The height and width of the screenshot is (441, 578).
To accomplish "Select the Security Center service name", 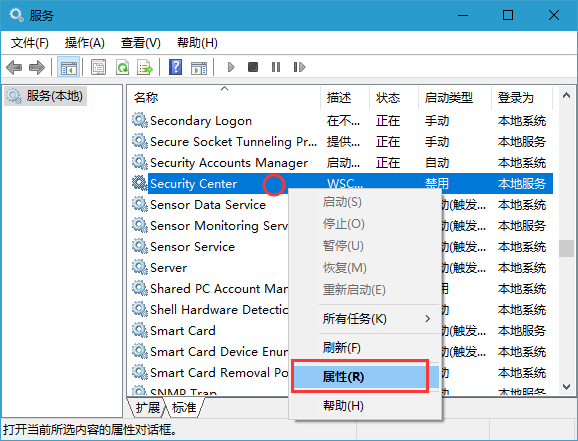I will click(x=194, y=184).
